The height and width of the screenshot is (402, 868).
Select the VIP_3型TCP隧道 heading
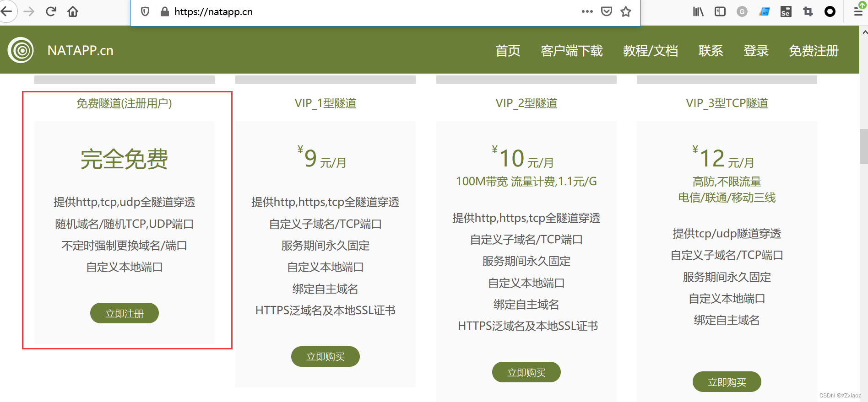727,103
